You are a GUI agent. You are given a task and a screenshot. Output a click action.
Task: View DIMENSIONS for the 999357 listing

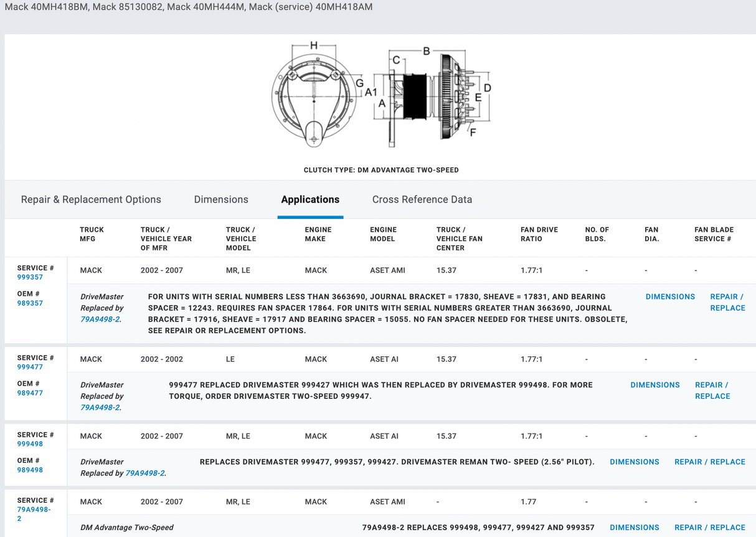point(670,297)
